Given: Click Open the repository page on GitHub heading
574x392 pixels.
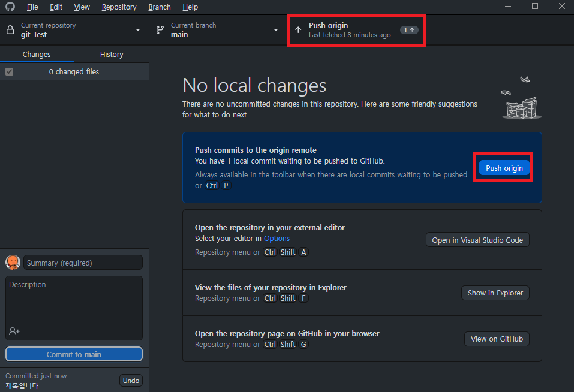Looking at the screenshot, I should pos(287,333).
